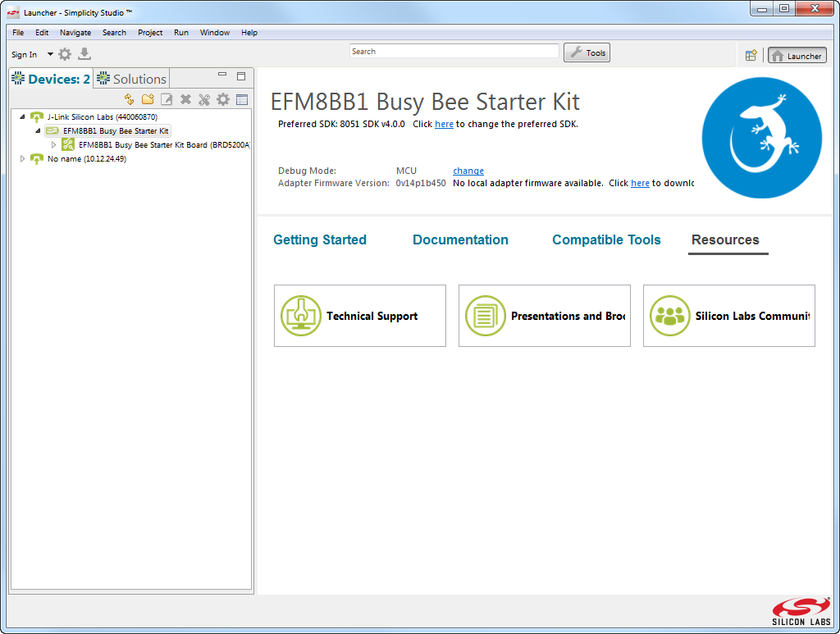
Task: Collapse the J-Link Silicon Labs tree node
Action: 22,117
